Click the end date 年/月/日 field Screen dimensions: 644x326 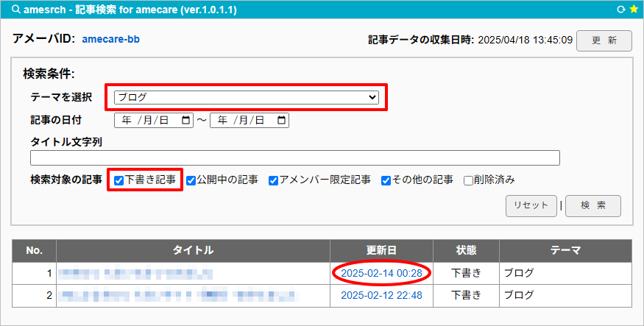coord(250,120)
